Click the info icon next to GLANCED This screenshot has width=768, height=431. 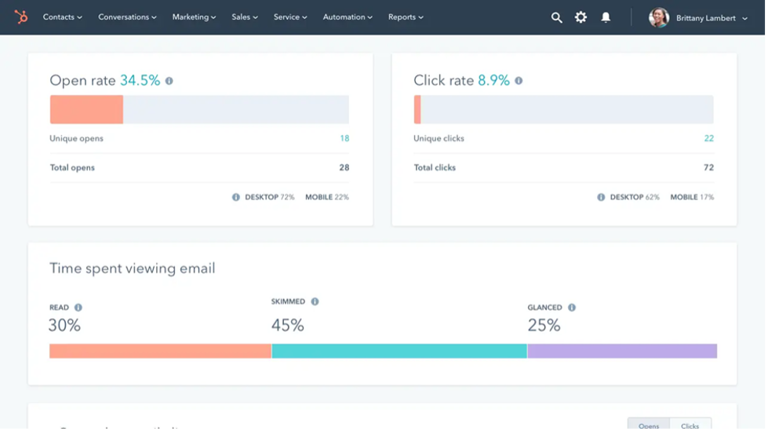(x=574, y=308)
